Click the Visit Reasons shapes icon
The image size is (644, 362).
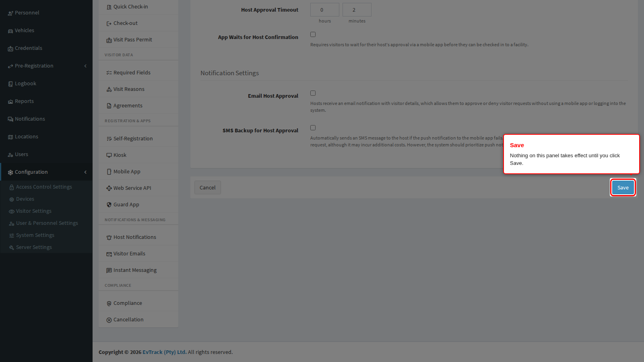click(109, 90)
